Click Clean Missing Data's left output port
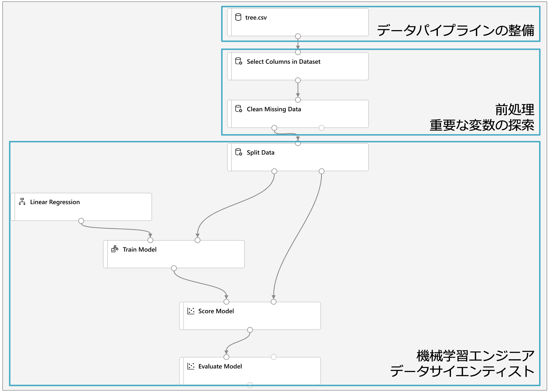550x392 pixels. pyautogui.click(x=274, y=128)
